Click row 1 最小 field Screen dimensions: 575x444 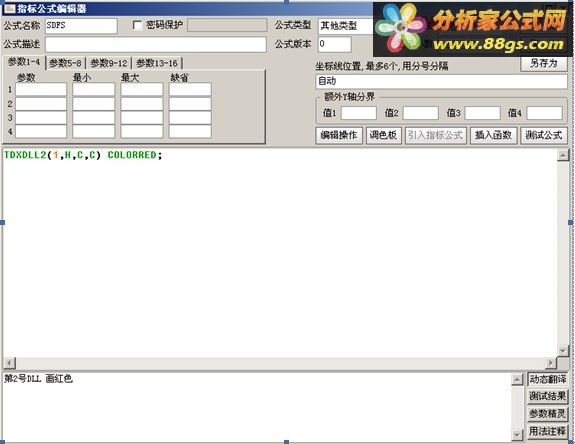pos(94,89)
